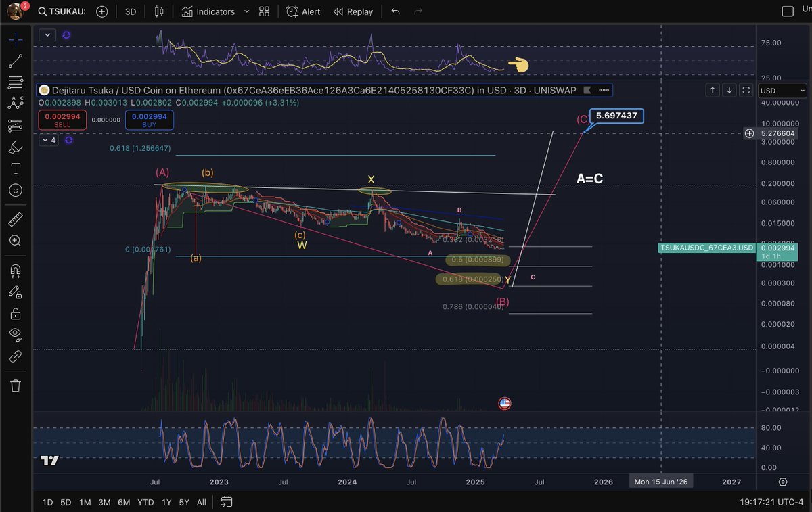The image size is (812, 512).
Task: Move pane up with the up arrow
Action: (713, 90)
